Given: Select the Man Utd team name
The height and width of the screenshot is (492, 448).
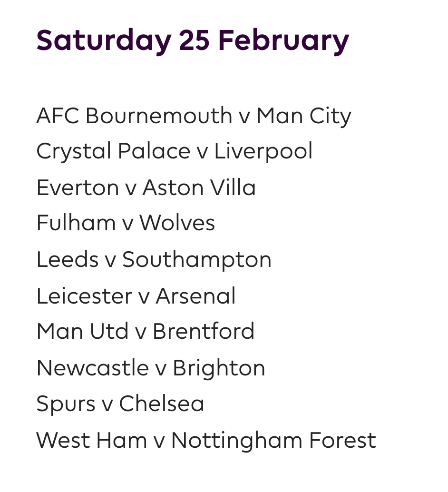Looking at the screenshot, I should tap(82, 332).
